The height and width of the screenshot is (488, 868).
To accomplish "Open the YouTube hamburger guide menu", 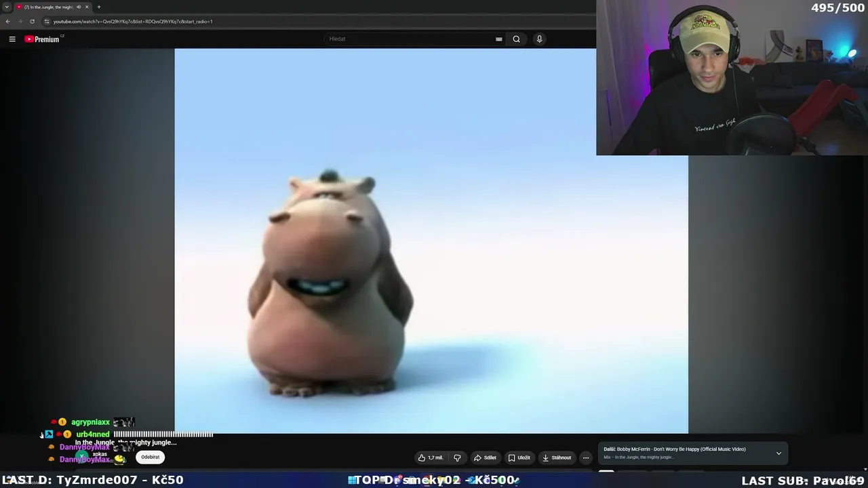I will (x=12, y=39).
